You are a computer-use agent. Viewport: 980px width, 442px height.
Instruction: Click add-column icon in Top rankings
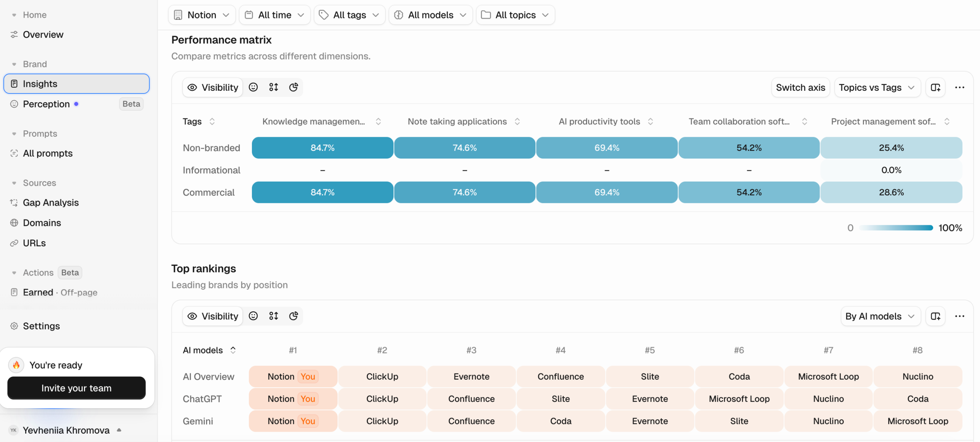coord(936,316)
